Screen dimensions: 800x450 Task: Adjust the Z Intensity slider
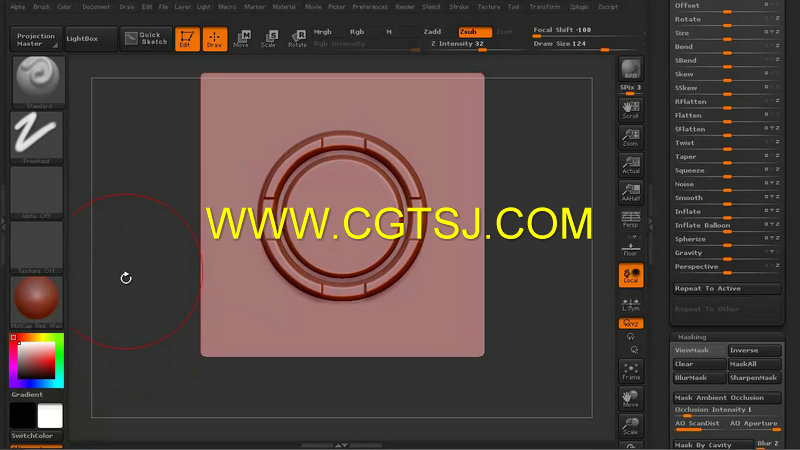476,45
